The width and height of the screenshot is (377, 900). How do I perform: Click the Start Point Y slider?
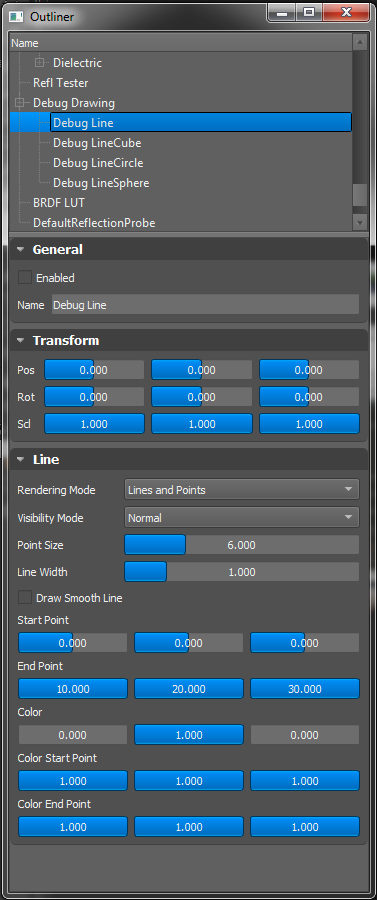coord(189,643)
